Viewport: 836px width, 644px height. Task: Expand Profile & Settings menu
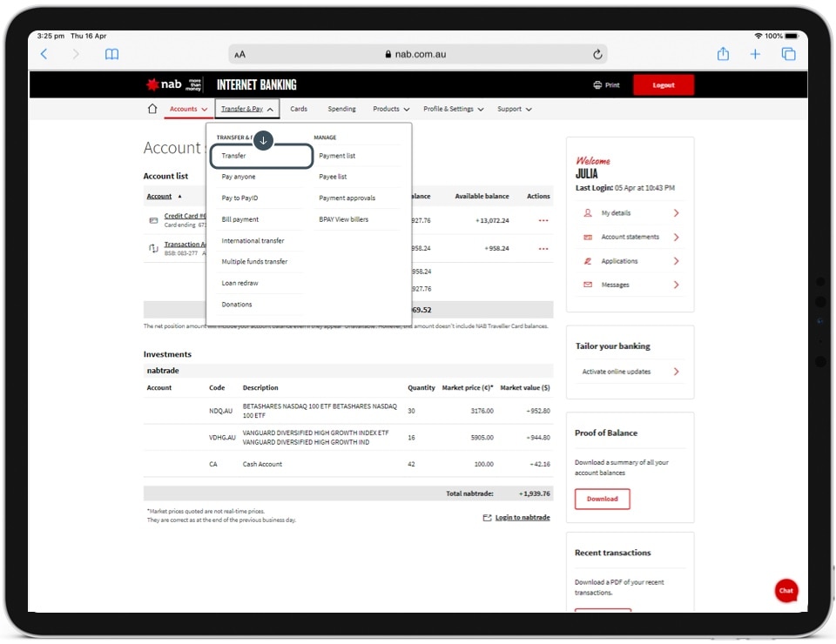pyautogui.click(x=453, y=109)
